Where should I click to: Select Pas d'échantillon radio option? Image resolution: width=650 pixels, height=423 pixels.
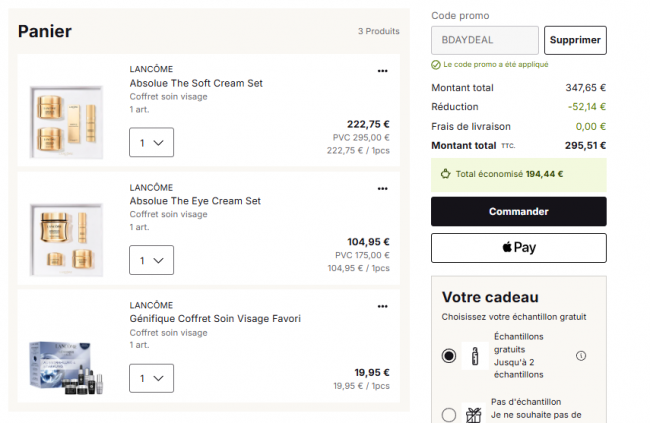[x=449, y=415]
